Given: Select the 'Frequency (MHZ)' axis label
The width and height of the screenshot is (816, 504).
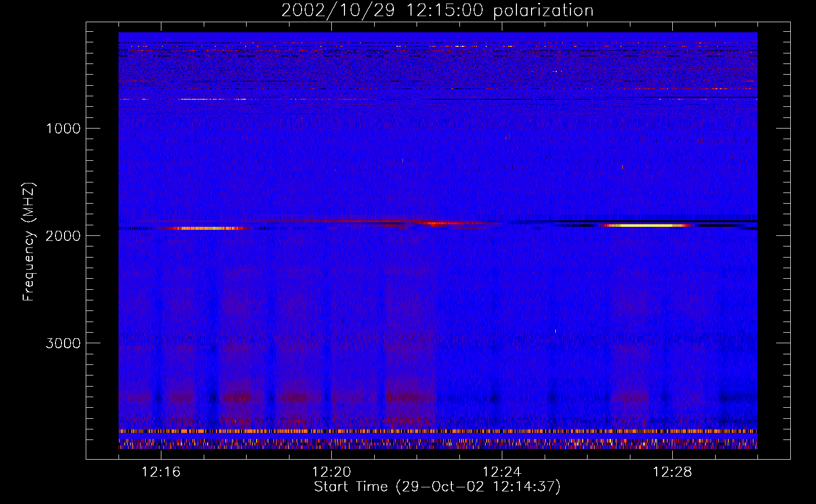Looking at the screenshot, I should pyautogui.click(x=29, y=242).
